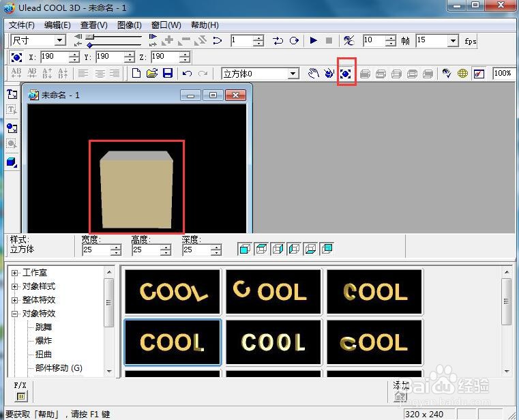The height and width of the screenshot is (420, 519).
Task: Click the Stop playback square
Action: [x=329, y=40]
